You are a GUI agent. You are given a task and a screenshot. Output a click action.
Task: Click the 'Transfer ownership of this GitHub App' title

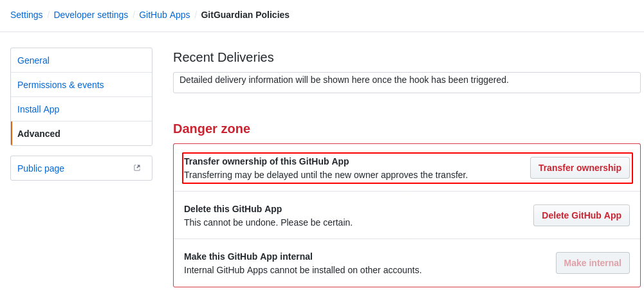[266, 161]
